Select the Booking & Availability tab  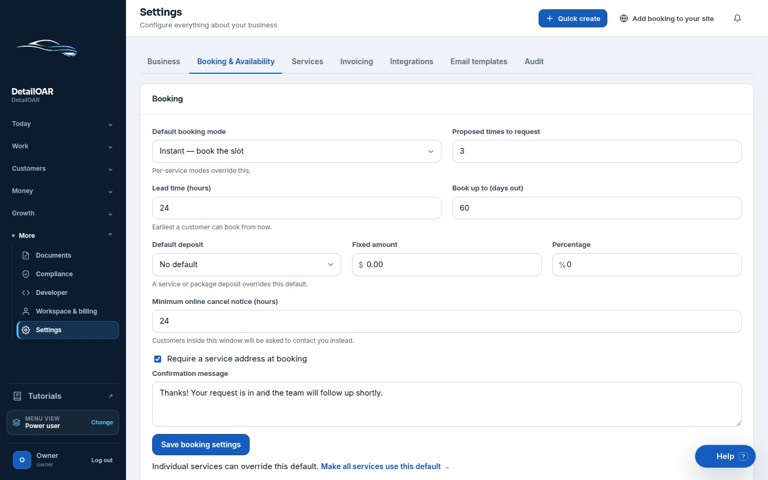(236, 62)
